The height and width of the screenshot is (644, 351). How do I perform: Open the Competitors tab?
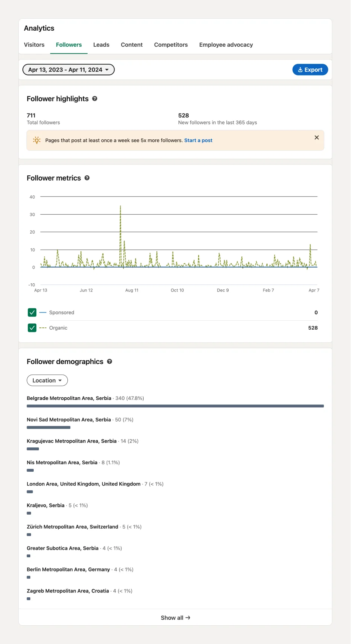171,45
